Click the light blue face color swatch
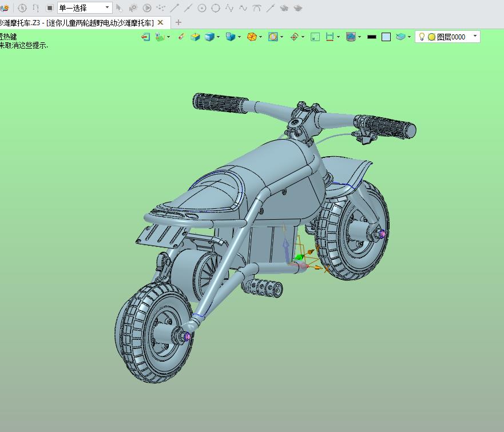The image size is (504, 432). 386,37
